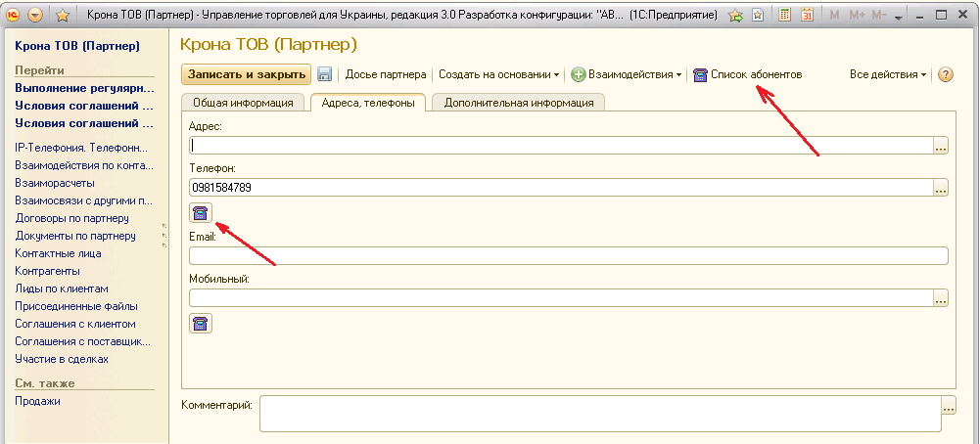Open Соглашения с поставщик... link
Viewport: 980px width, 444px height.
point(83,341)
